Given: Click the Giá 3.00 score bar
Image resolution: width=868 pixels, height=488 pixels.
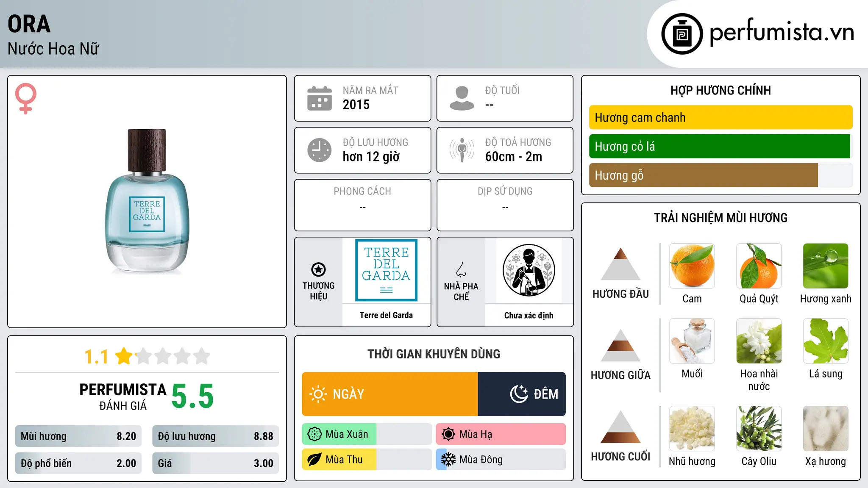Looking at the screenshot, I should [215, 463].
